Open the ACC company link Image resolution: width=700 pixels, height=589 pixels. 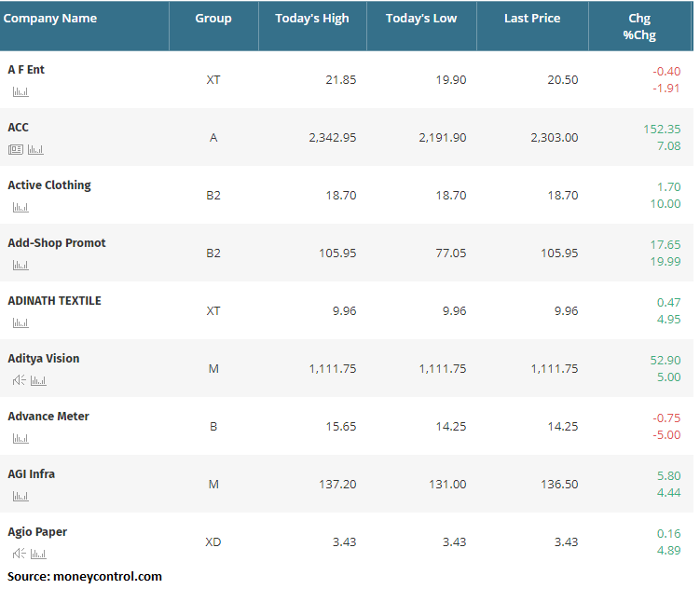19,128
